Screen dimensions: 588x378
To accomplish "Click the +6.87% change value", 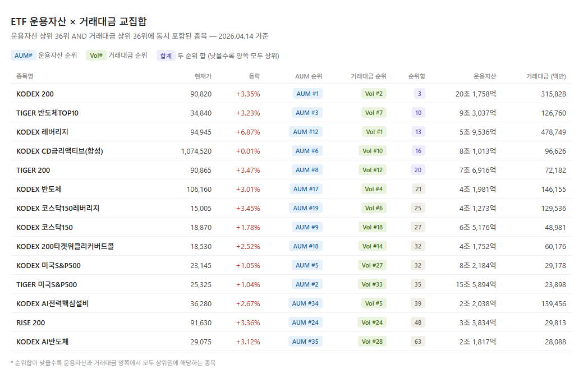I will pos(247,132).
